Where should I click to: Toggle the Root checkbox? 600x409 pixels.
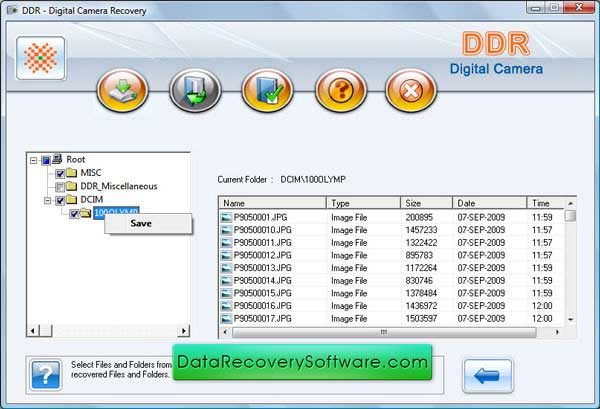tap(46, 160)
